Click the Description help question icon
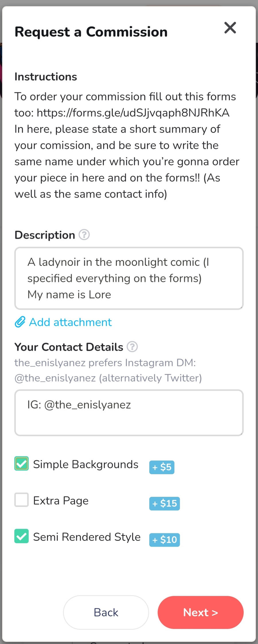 pos(84,235)
